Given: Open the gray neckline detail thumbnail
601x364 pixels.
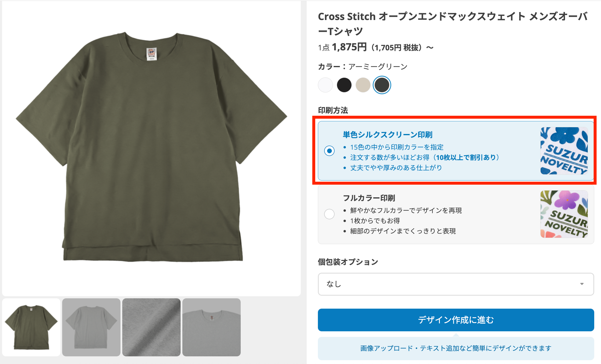Looking at the screenshot, I should (212, 327).
